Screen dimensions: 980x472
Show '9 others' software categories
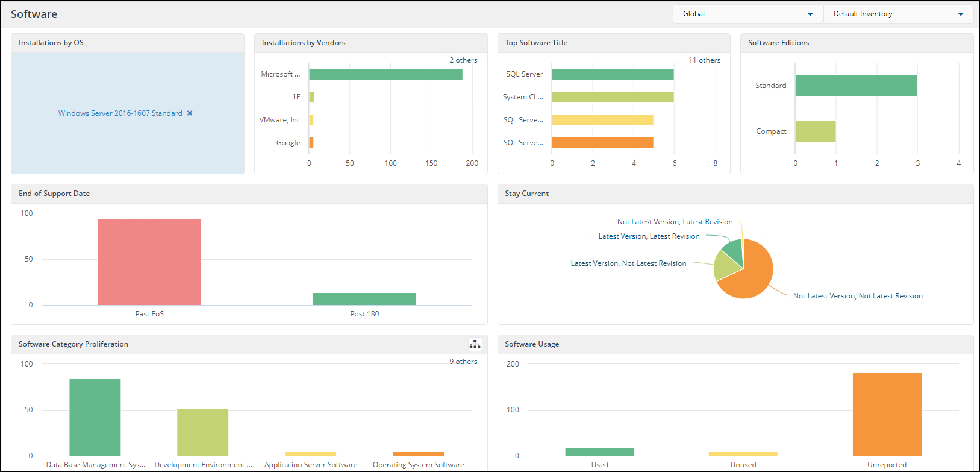[463, 362]
